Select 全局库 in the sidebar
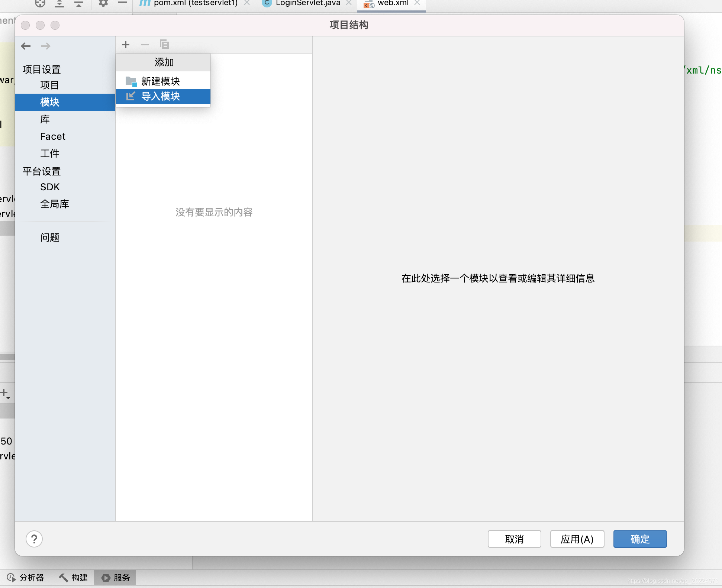 pos(65,204)
